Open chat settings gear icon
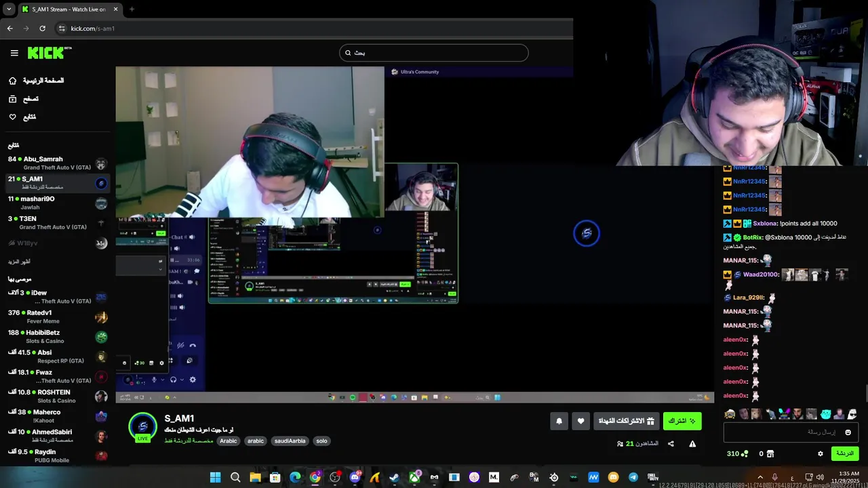The height and width of the screenshot is (488, 868). pos(820,453)
